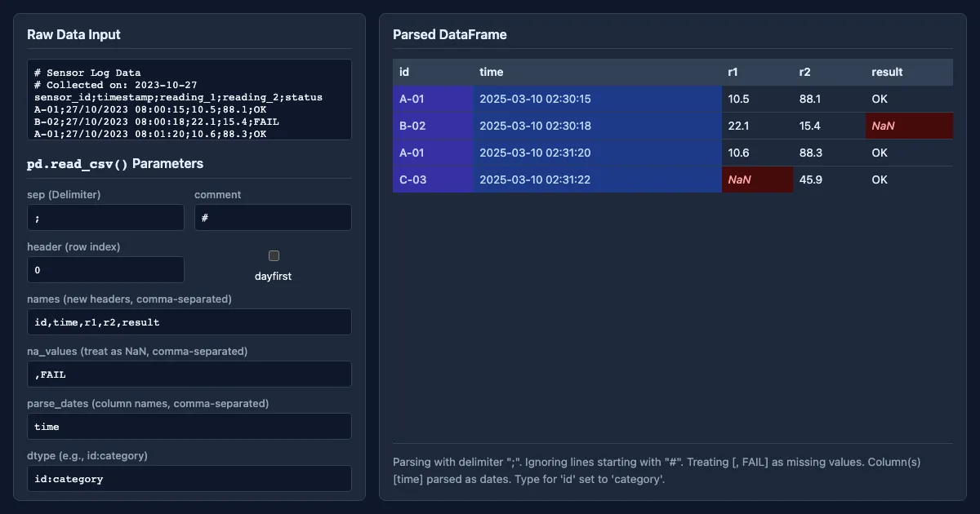Click the time cell 2025-03-10 02:31:22
Image resolution: width=980 pixels, height=514 pixels.
(597, 179)
